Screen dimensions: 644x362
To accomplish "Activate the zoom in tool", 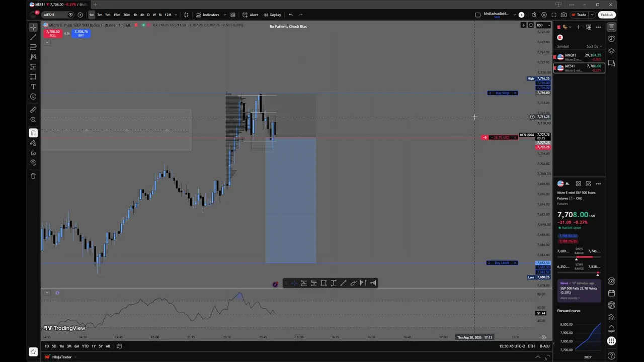I will [33, 120].
